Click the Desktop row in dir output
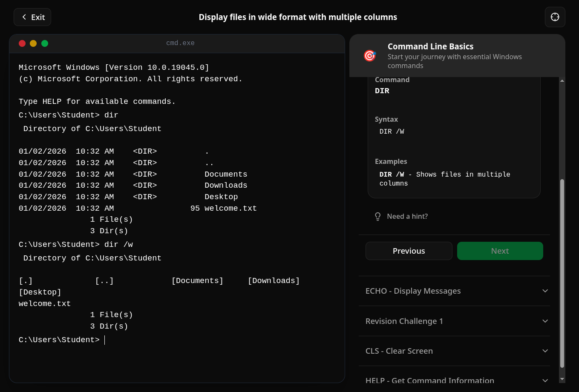The image size is (579, 392). (128, 197)
